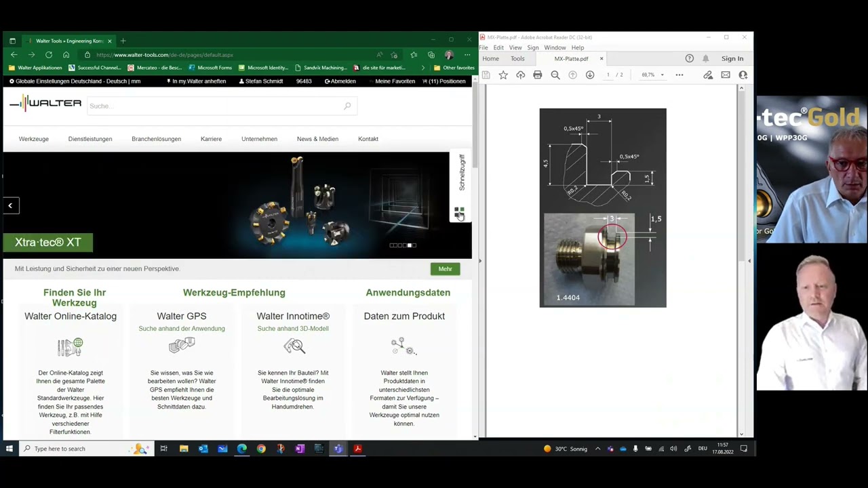Reload the Walter Tools page in Edge
The width and height of the screenshot is (868, 488).
coord(49,54)
